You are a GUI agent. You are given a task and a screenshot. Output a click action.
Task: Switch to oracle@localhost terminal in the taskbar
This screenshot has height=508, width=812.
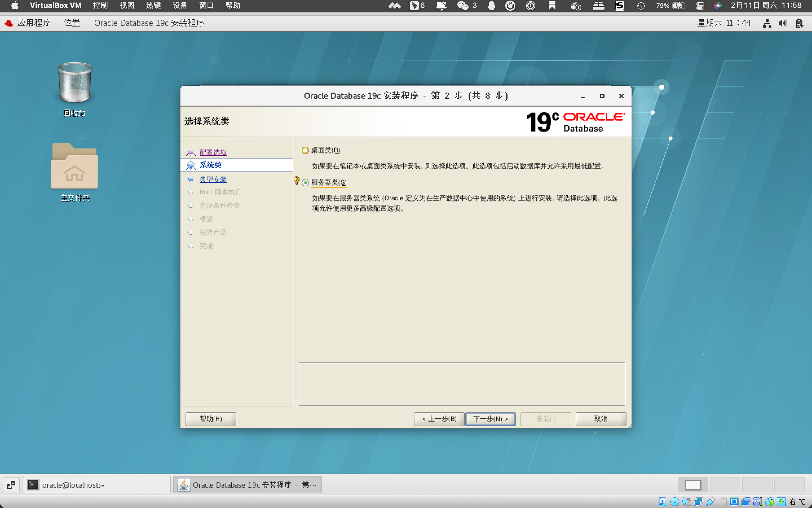pos(97,485)
